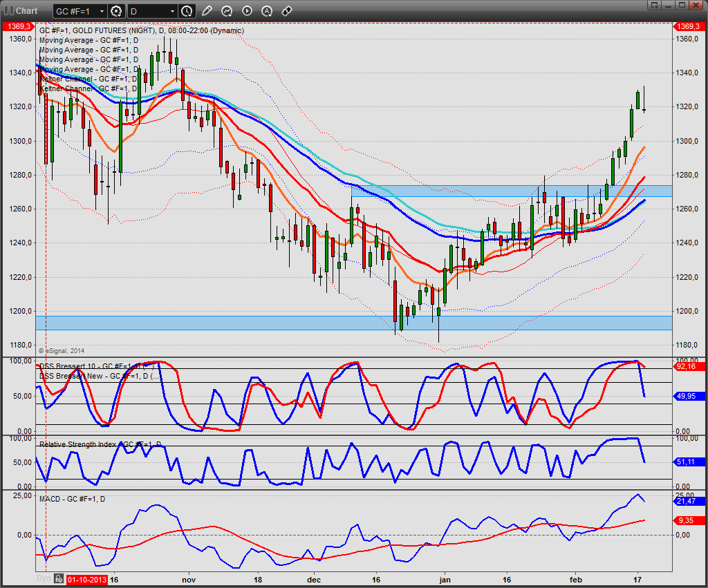Expand the settings gear dropdown arrow
This screenshot has width=708, height=588.
[119, 15]
